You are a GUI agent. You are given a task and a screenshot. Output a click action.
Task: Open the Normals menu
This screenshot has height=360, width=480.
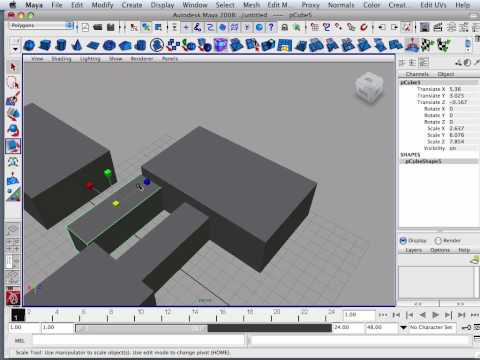[x=341, y=5]
